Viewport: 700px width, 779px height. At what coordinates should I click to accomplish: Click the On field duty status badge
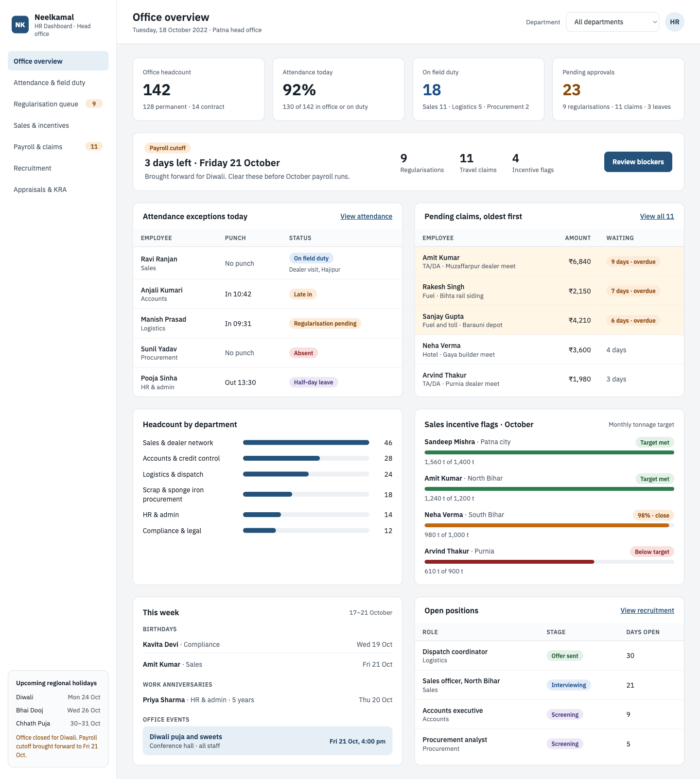311,259
